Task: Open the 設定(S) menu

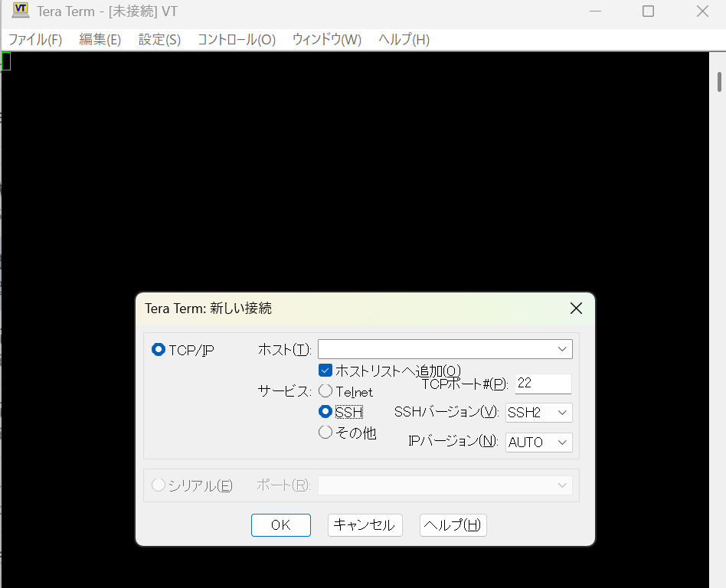Action: click(159, 40)
